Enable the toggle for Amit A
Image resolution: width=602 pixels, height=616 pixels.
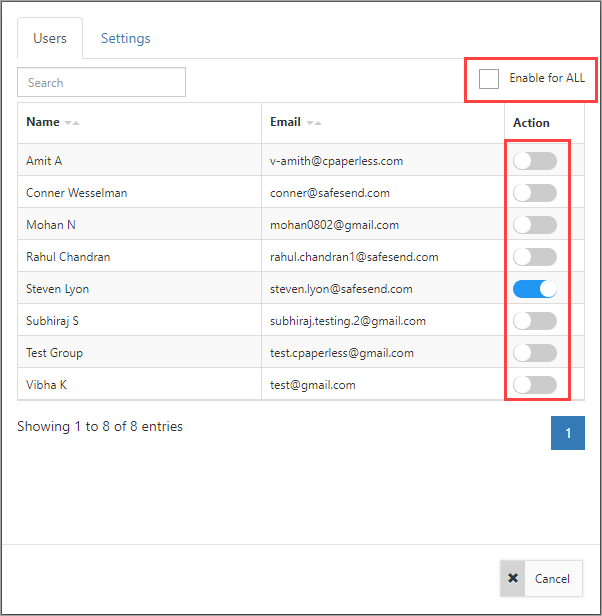point(534,161)
